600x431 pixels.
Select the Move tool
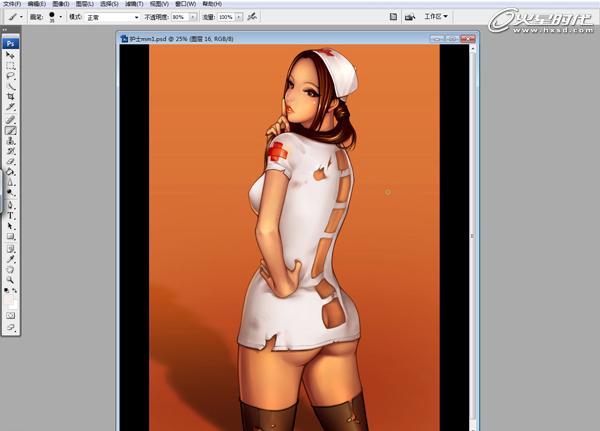pos(10,55)
